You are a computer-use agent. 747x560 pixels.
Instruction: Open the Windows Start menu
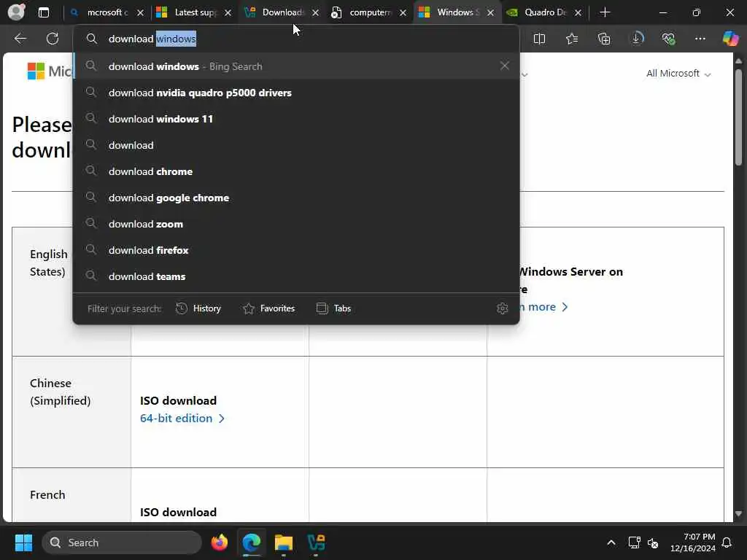[x=23, y=542]
